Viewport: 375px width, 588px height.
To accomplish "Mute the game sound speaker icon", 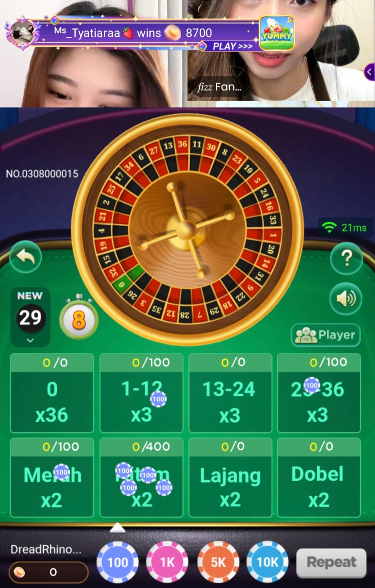I will [346, 298].
